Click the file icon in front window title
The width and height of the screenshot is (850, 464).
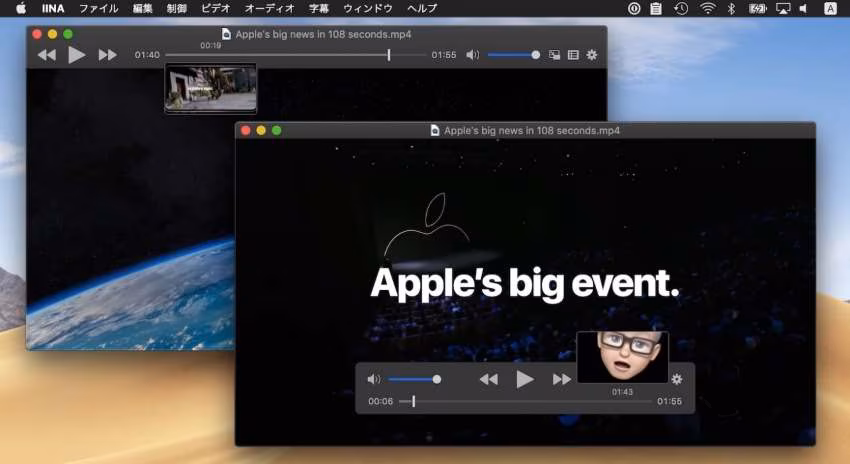tap(435, 130)
